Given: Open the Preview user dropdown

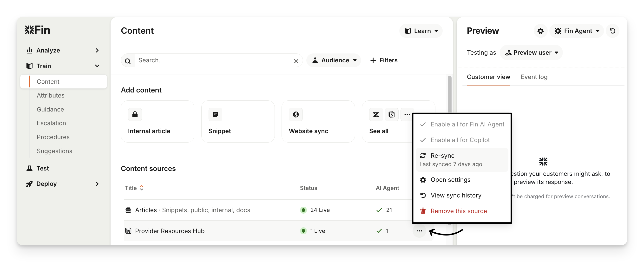Looking at the screenshot, I should click(531, 52).
